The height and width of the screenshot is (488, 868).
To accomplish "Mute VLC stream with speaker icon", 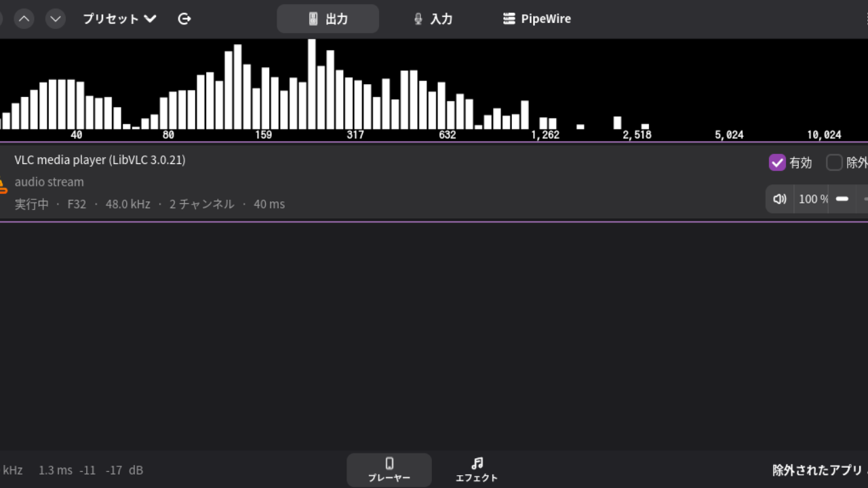I will pos(780,199).
